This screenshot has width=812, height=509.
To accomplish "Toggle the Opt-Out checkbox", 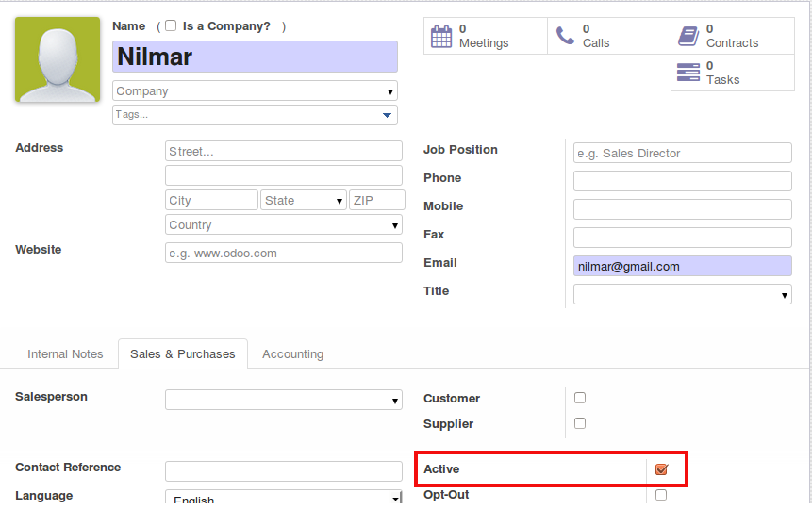I will [x=661, y=495].
